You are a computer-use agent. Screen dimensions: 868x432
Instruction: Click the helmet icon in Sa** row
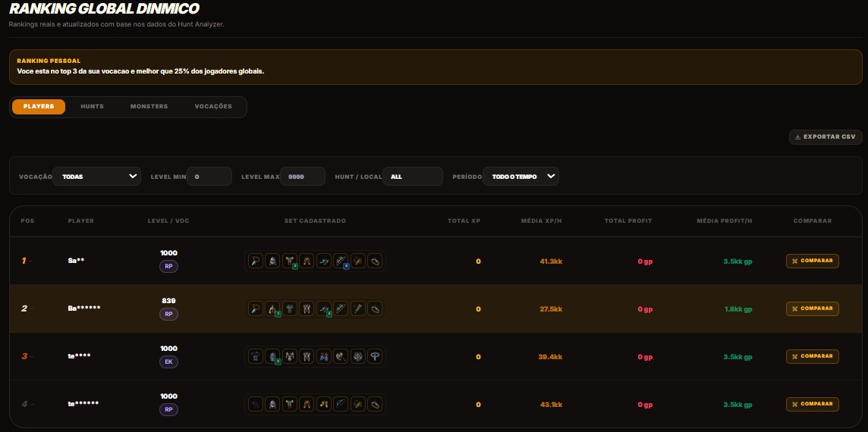coord(272,261)
